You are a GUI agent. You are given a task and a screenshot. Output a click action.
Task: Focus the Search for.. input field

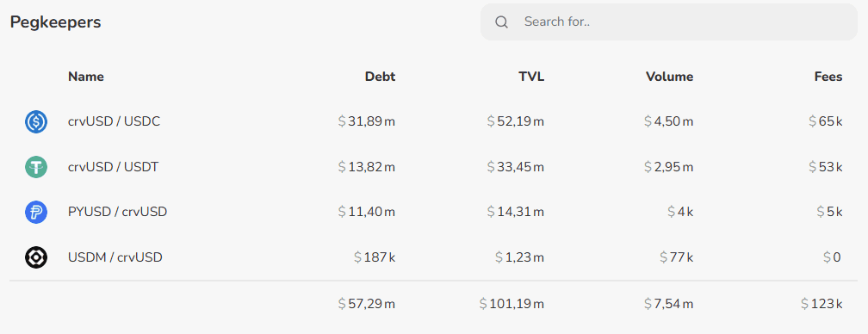point(669,22)
